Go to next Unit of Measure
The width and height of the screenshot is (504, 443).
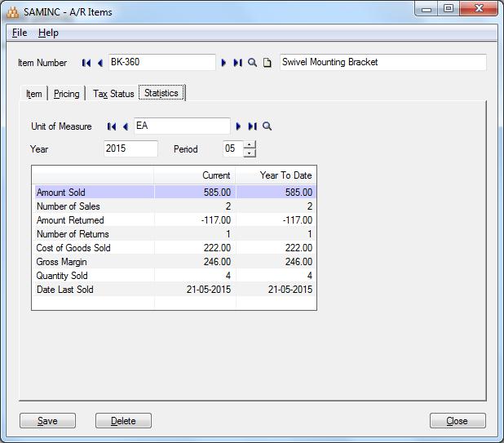[x=239, y=126]
